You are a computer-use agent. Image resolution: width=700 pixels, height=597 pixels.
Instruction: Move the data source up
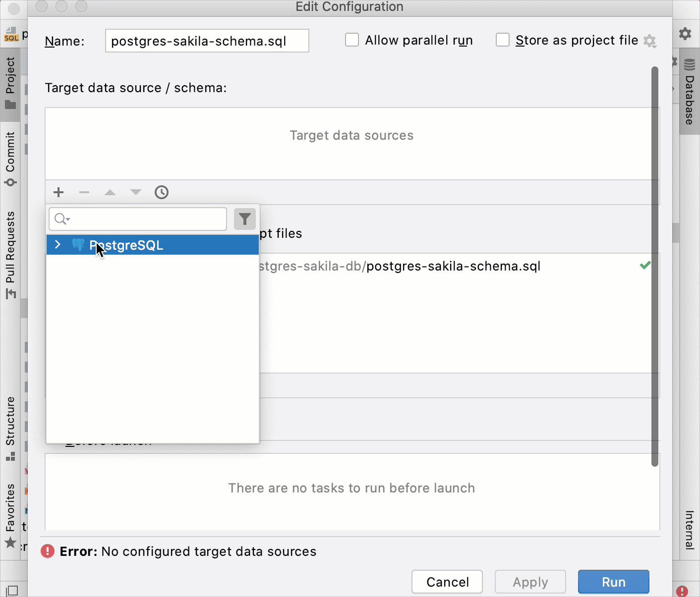click(110, 192)
